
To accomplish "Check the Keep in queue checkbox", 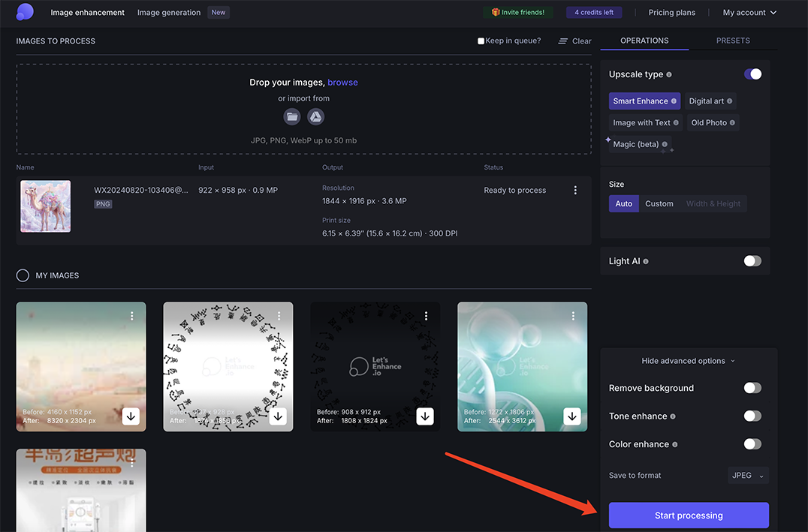I will [481, 41].
